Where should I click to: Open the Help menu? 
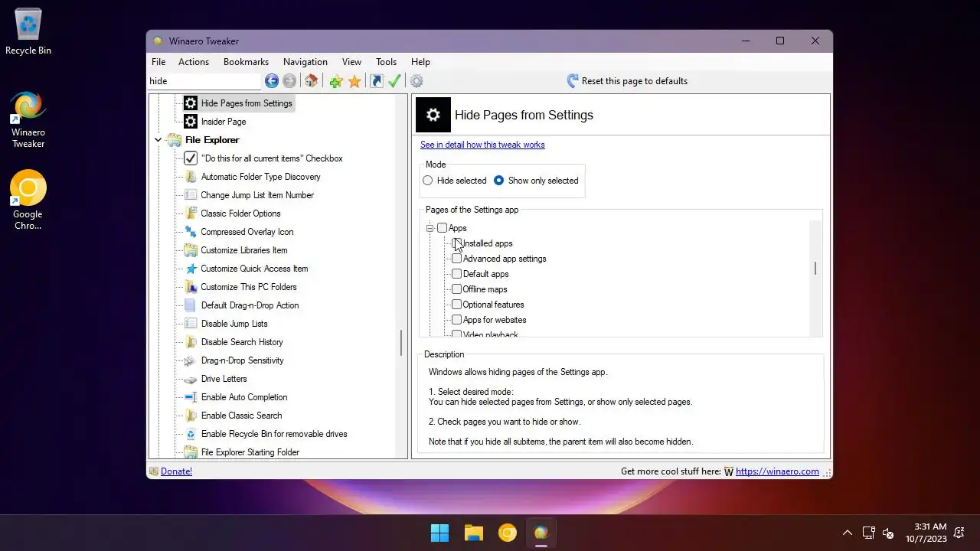click(x=420, y=62)
